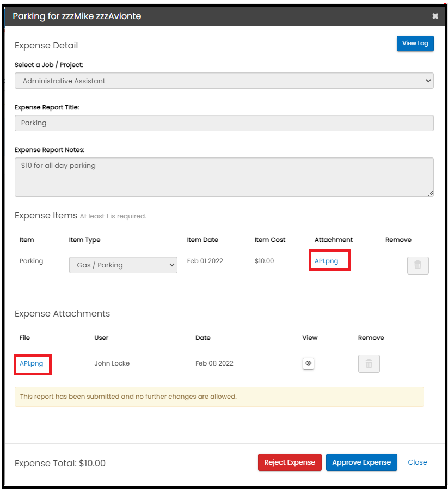448x493 pixels.
Task: Open API.png link in Attachment column
Action: [x=327, y=261]
